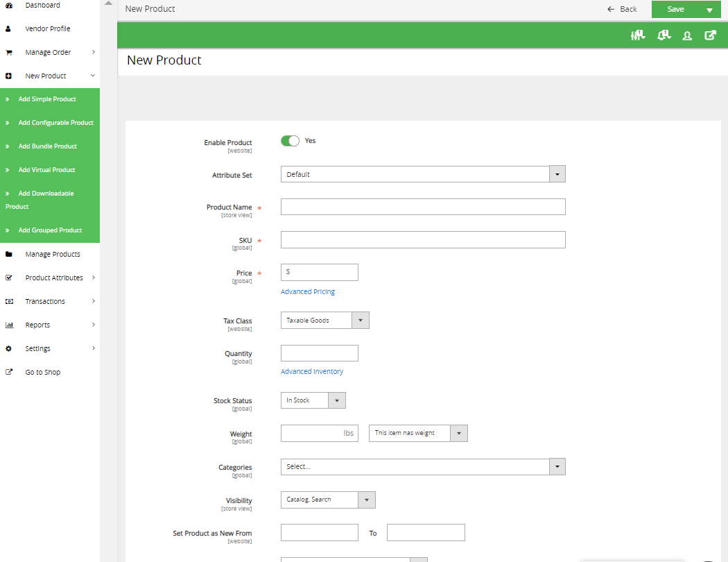Open the notifications bell icon

click(664, 35)
